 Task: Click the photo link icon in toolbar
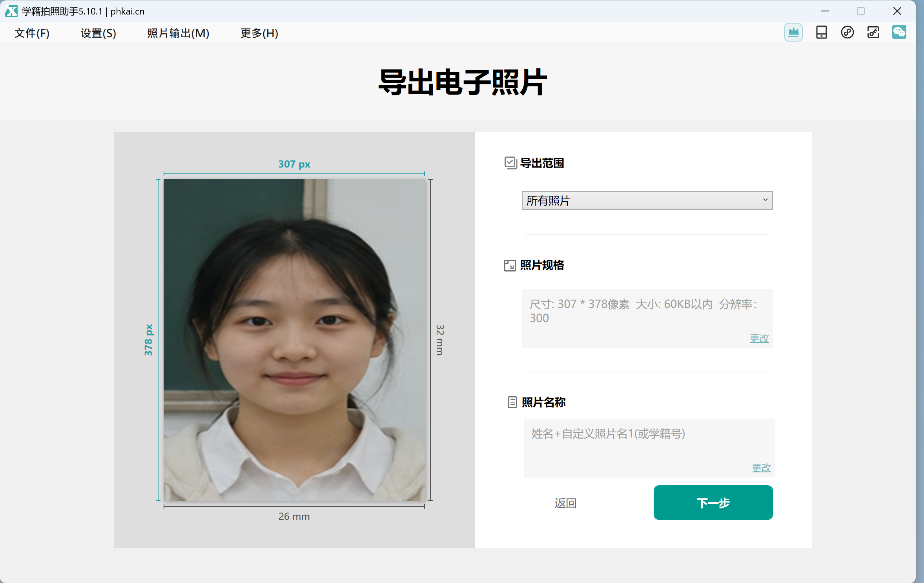click(x=873, y=32)
